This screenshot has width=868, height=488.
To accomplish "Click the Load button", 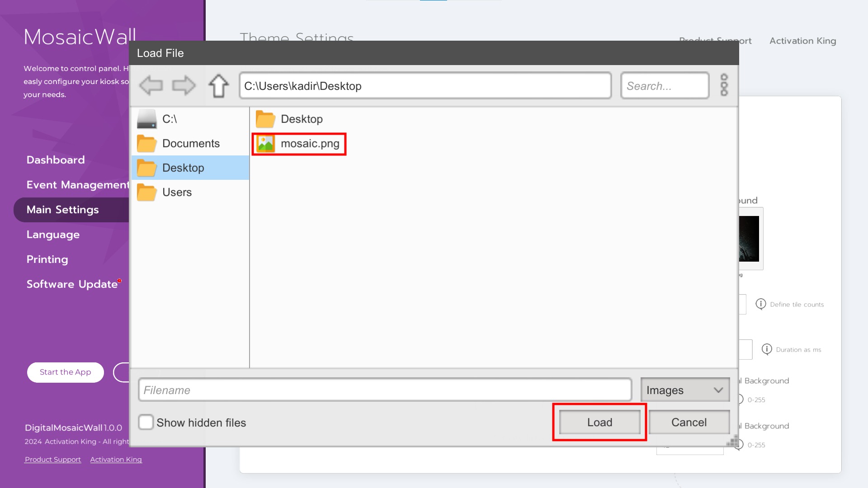I will (599, 422).
